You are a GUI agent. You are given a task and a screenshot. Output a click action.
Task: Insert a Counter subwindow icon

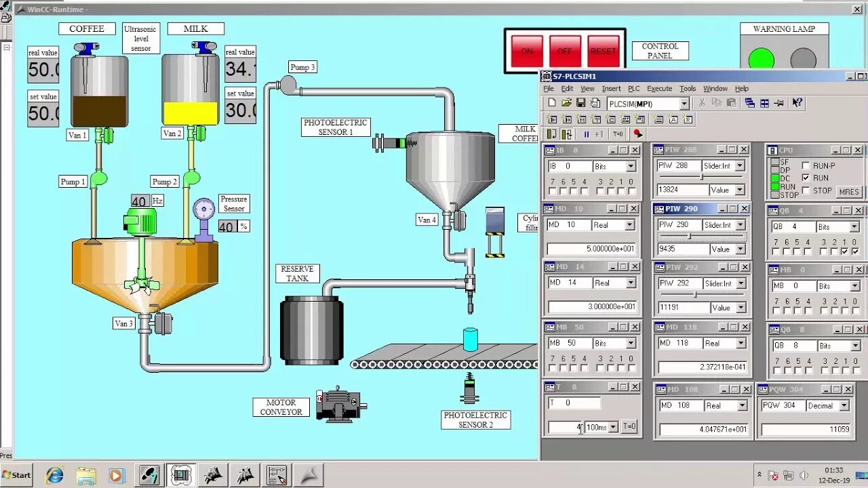612,119
